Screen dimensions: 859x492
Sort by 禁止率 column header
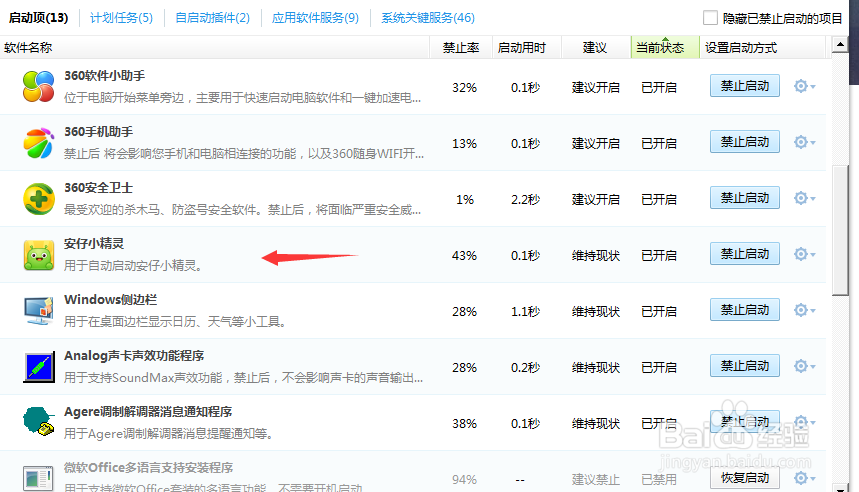point(461,48)
